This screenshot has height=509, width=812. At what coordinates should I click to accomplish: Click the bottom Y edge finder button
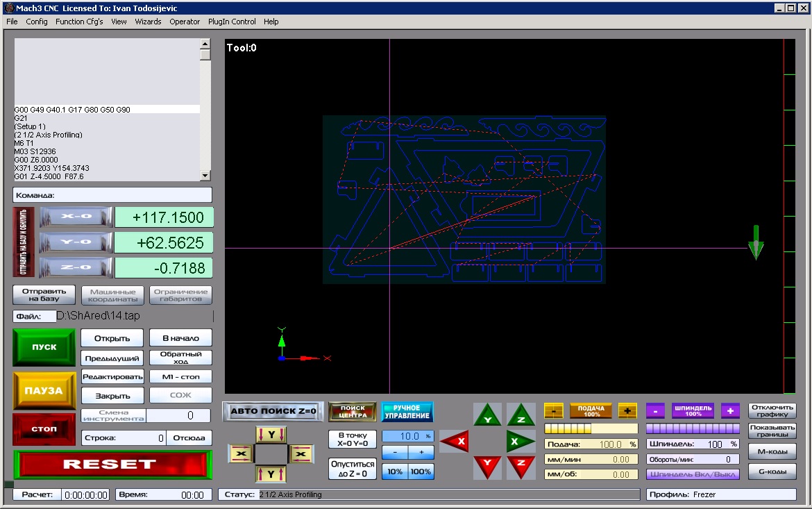(271, 474)
